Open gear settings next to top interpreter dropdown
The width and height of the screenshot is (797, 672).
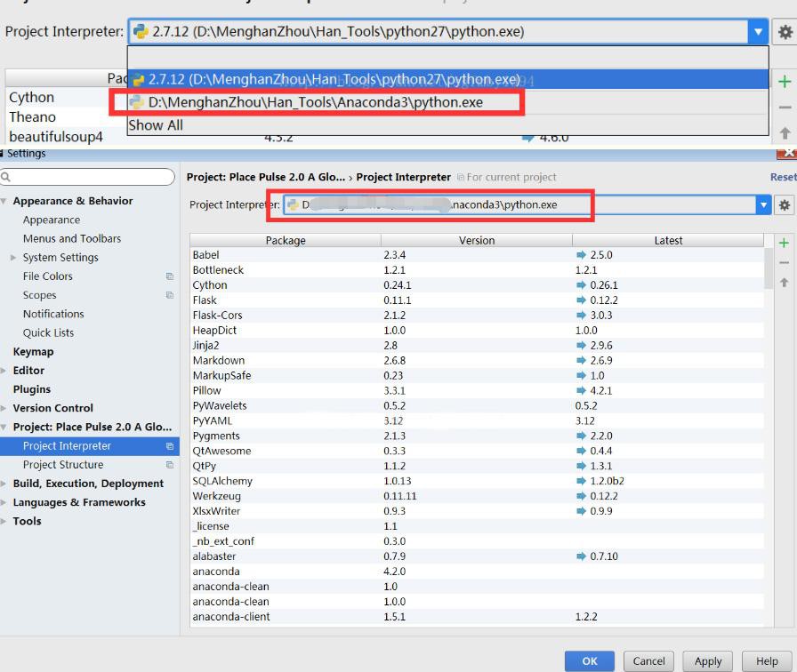tap(785, 32)
